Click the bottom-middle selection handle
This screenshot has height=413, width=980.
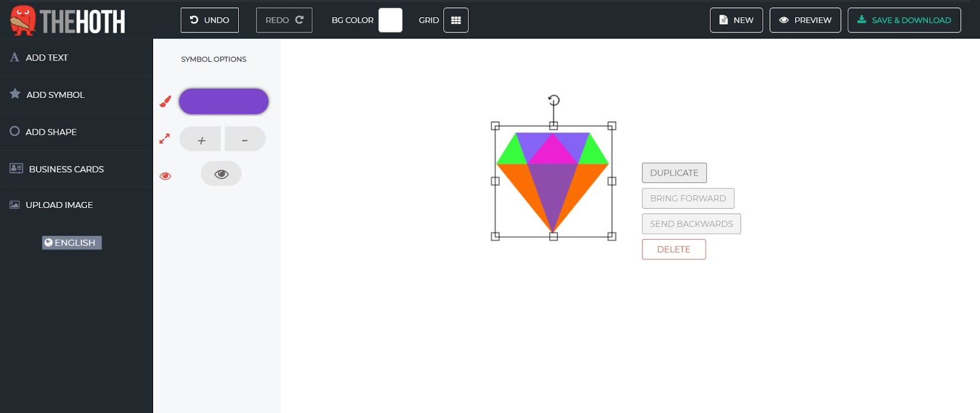pyautogui.click(x=554, y=236)
